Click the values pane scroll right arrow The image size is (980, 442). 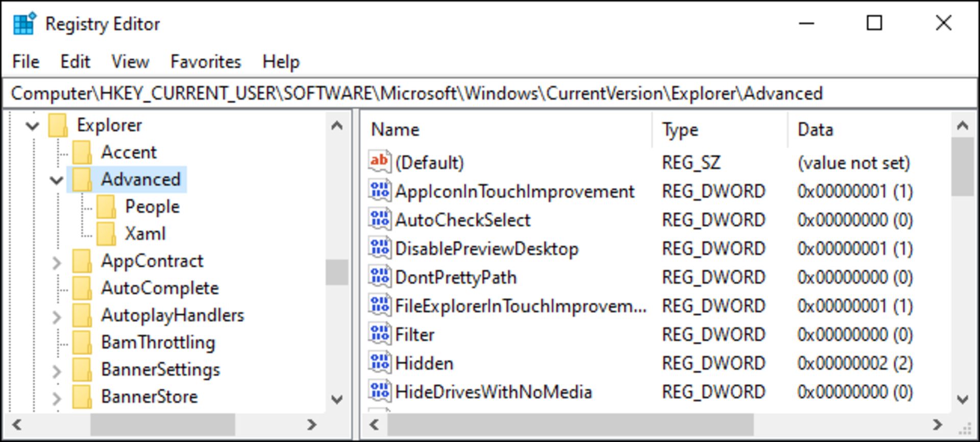tap(937, 424)
